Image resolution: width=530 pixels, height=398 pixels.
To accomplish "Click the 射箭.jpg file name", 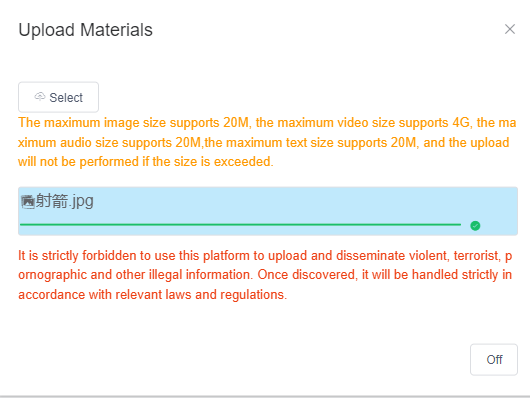I will pyautogui.click(x=65, y=201).
